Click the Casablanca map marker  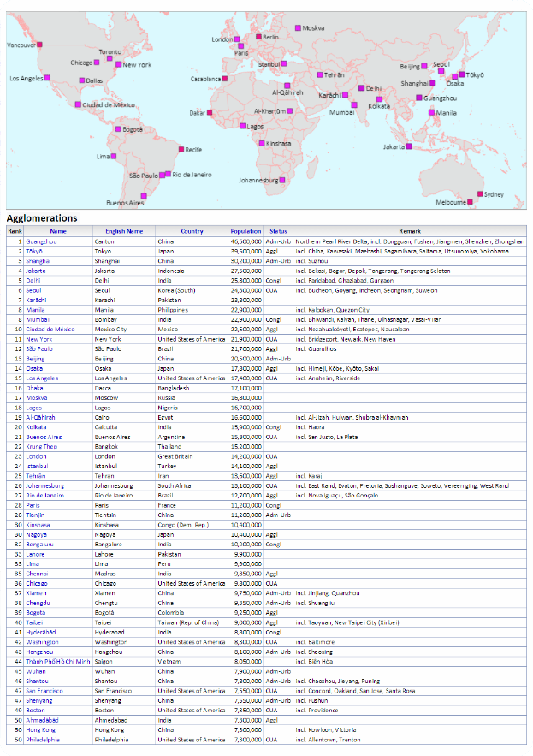(224, 78)
